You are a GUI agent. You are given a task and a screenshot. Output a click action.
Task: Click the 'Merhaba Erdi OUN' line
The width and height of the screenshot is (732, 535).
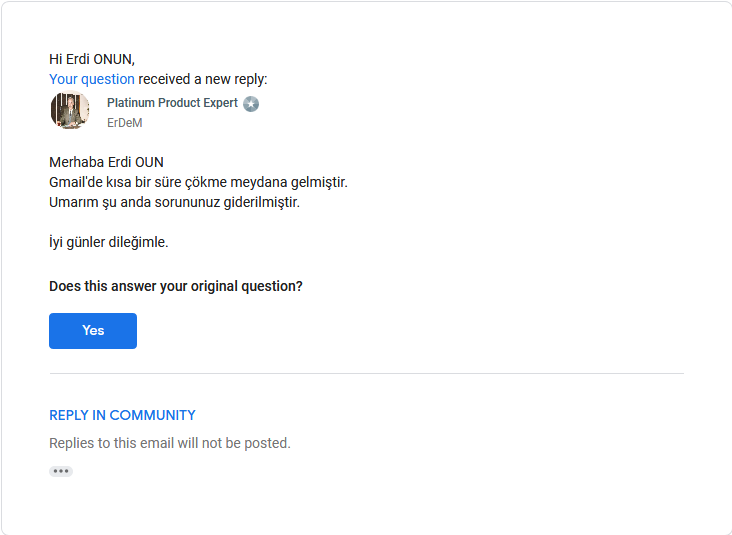click(x=106, y=162)
